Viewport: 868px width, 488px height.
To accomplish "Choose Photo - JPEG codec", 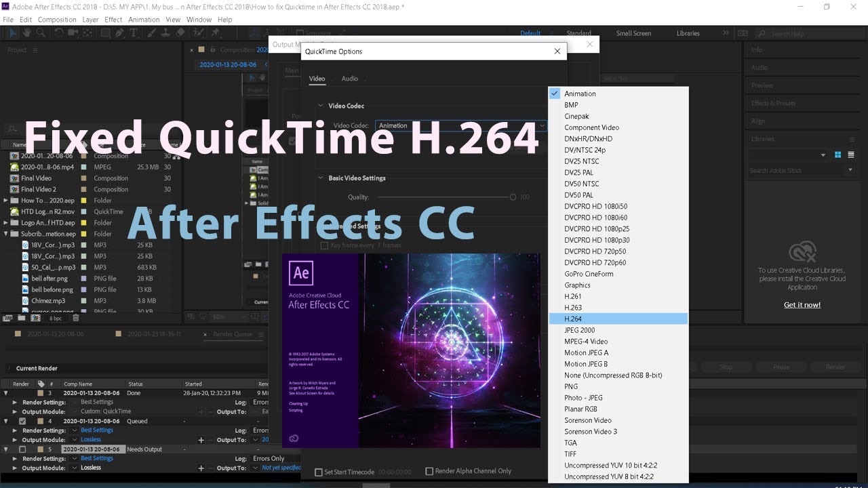I will [618, 398].
